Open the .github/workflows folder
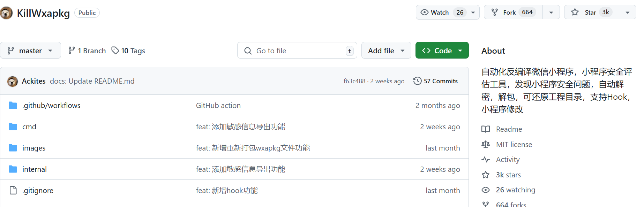 pyautogui.click(x=51, y=106)
